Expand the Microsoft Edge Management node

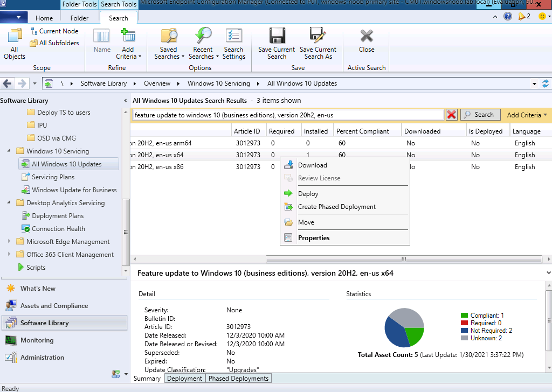point(9,241)
